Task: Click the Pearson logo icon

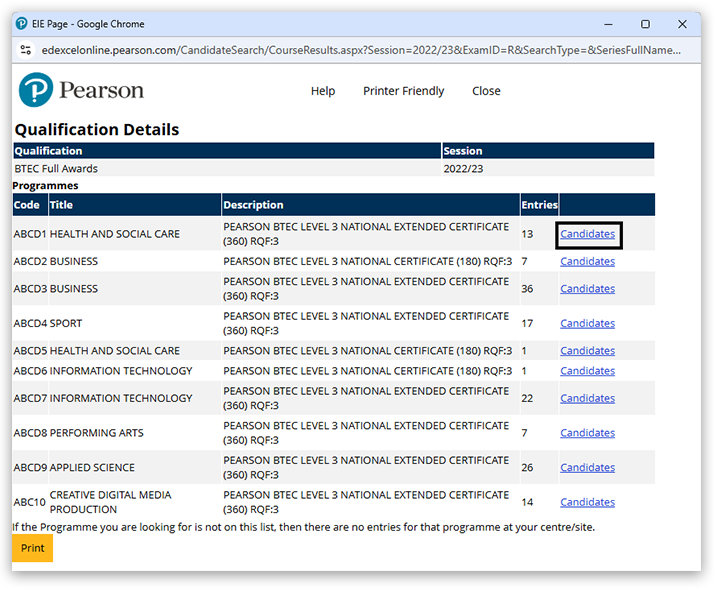Action: coord(36,90)
